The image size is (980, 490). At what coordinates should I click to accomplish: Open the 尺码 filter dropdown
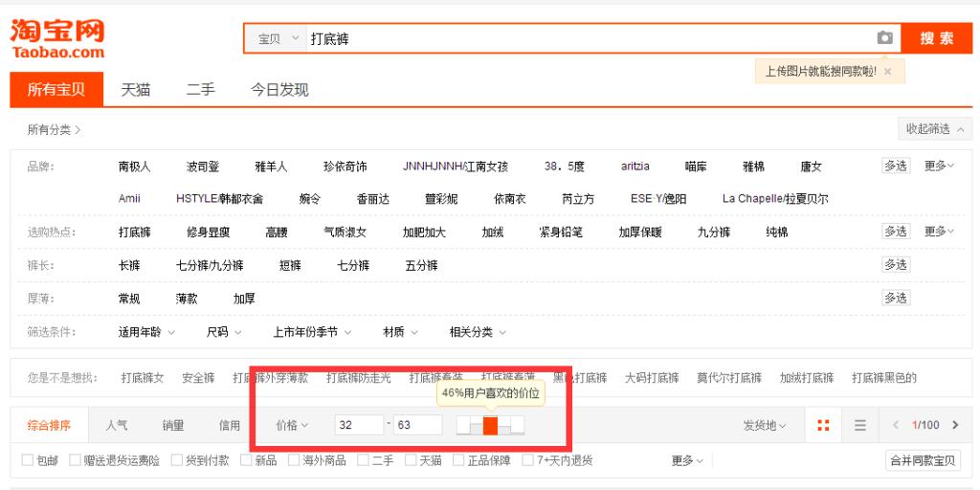pos(224,332)
